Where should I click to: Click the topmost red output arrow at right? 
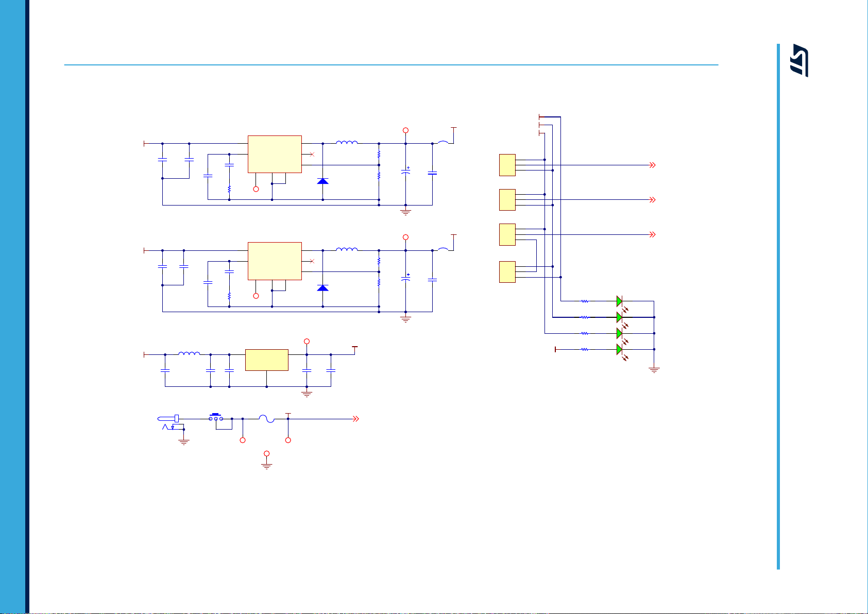click(652, 165)
